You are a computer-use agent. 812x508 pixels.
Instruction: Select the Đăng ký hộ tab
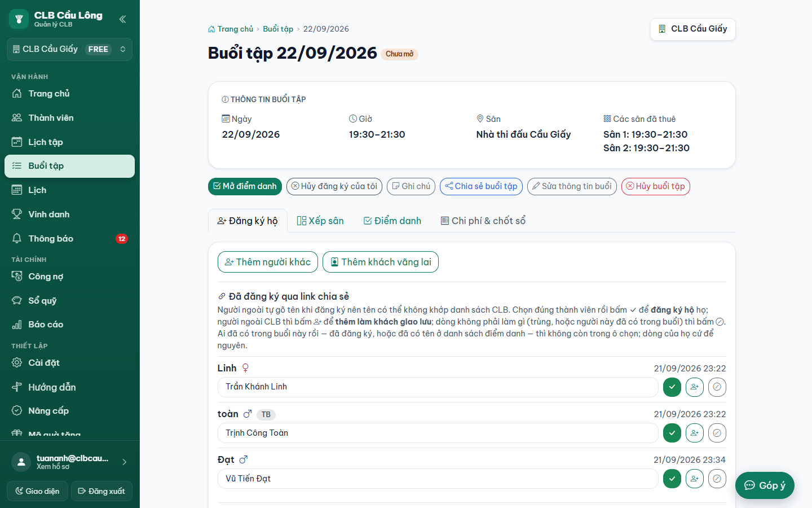[x=248, y=221]
